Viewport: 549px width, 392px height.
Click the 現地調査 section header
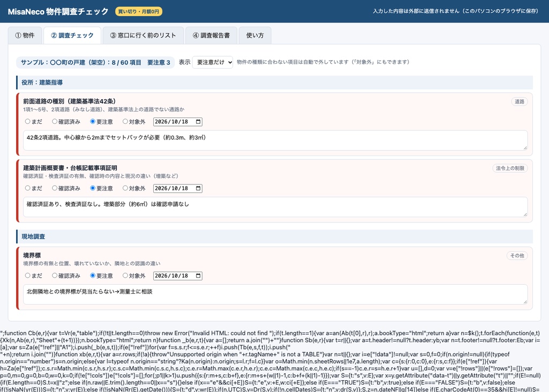coord(274,236)
